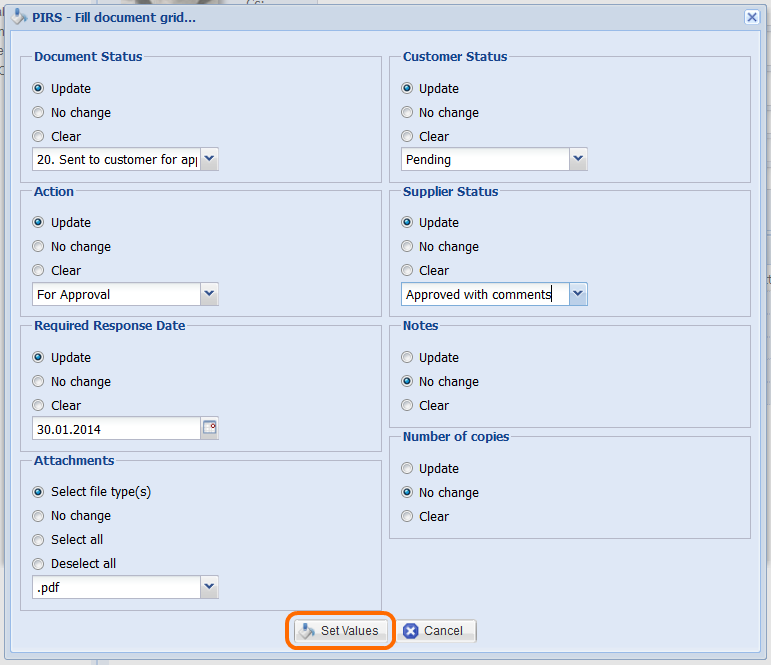
Task: Select Clear for Supplier Status
Action: pyautogui.click(x=407, y=271)
